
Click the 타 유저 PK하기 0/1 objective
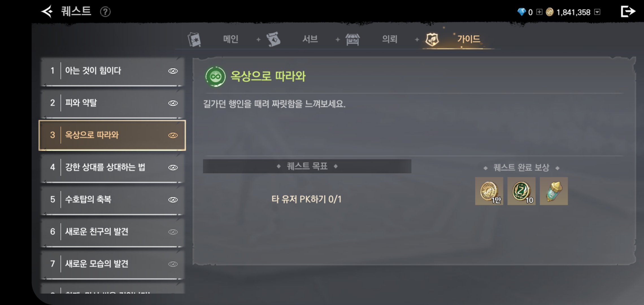tap(306, 199)
